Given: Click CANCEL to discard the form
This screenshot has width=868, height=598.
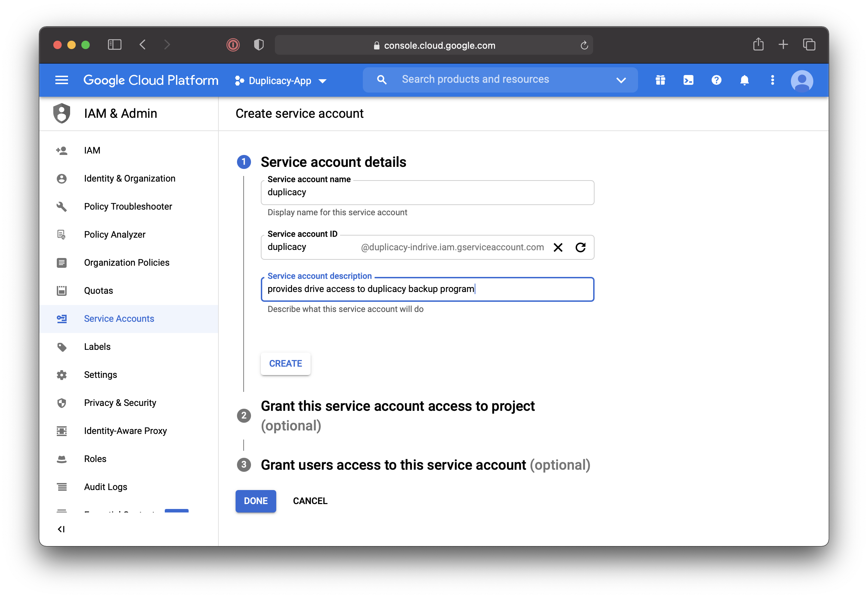Looking at the screenshot, I should pos(310,501).
